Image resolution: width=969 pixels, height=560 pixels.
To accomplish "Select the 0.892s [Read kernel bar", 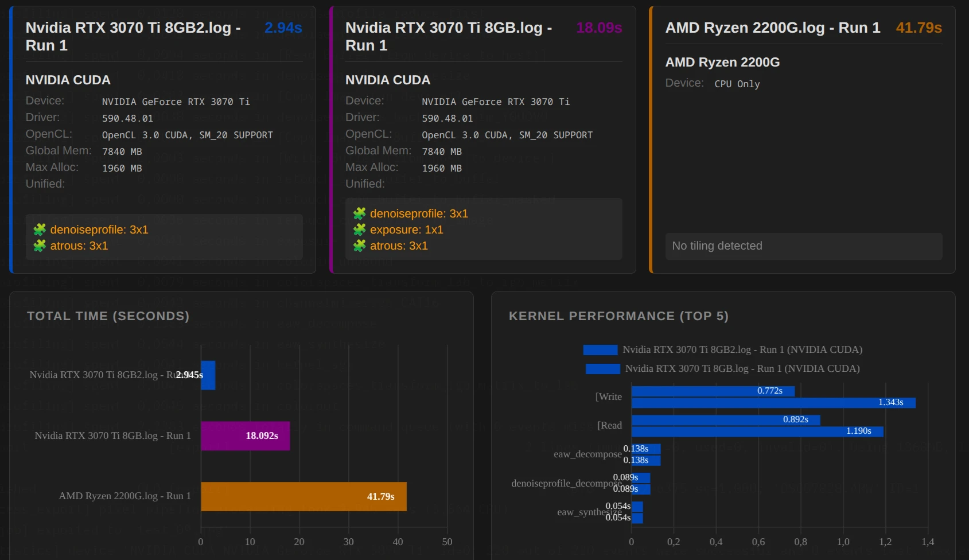I will pos(725,420).
